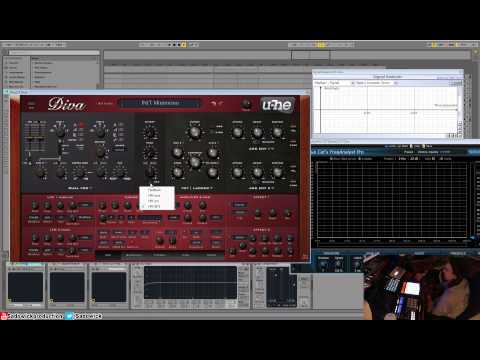
Task: Click the ENV 2 sustain knob
Action: coord(277,172)
